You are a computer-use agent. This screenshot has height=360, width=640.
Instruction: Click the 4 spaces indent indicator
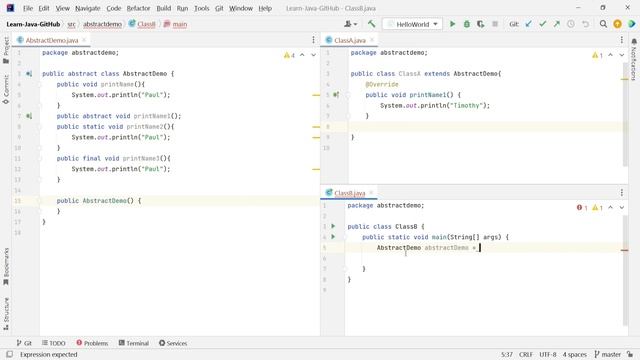(575, 354)
